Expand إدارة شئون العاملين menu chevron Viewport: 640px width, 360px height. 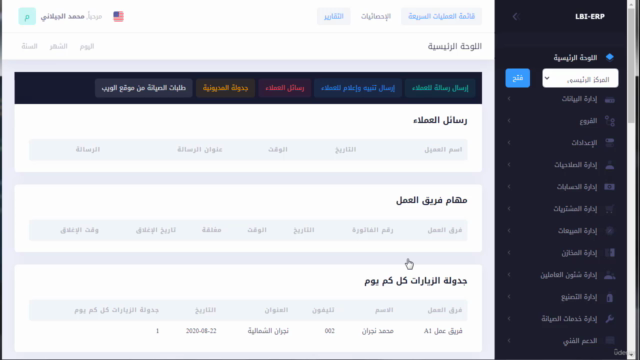point(509,275)
